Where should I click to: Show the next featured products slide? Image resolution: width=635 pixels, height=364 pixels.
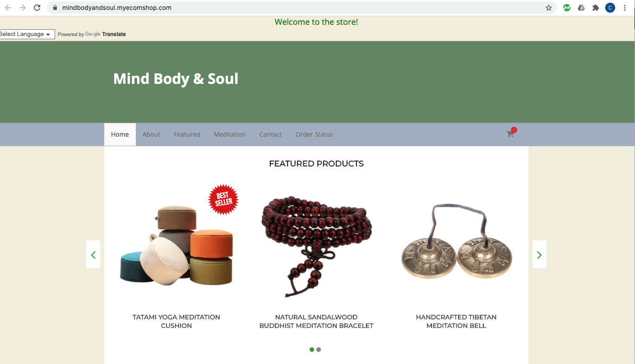point(539,254)
